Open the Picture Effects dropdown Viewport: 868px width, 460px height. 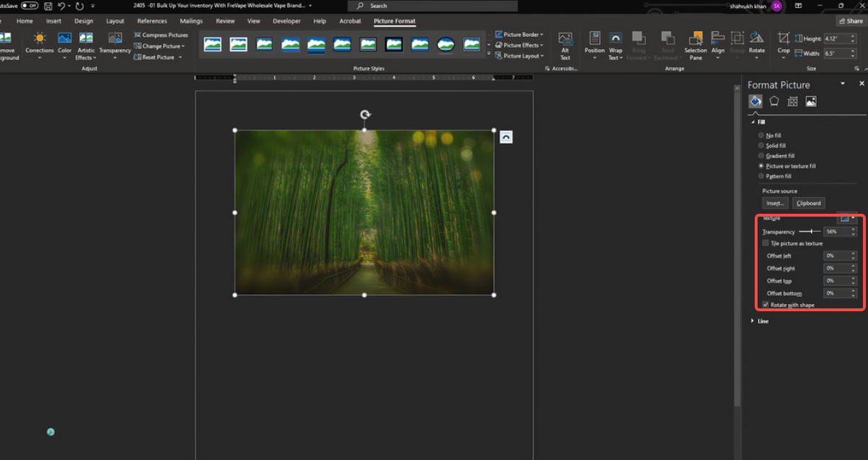click(x=520, y=45)
